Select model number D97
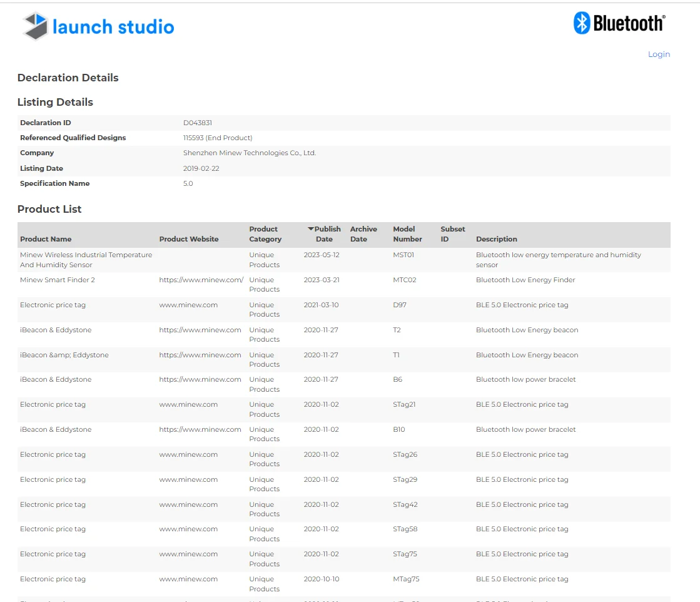This screenshot has height=602, width=700. 400,305
